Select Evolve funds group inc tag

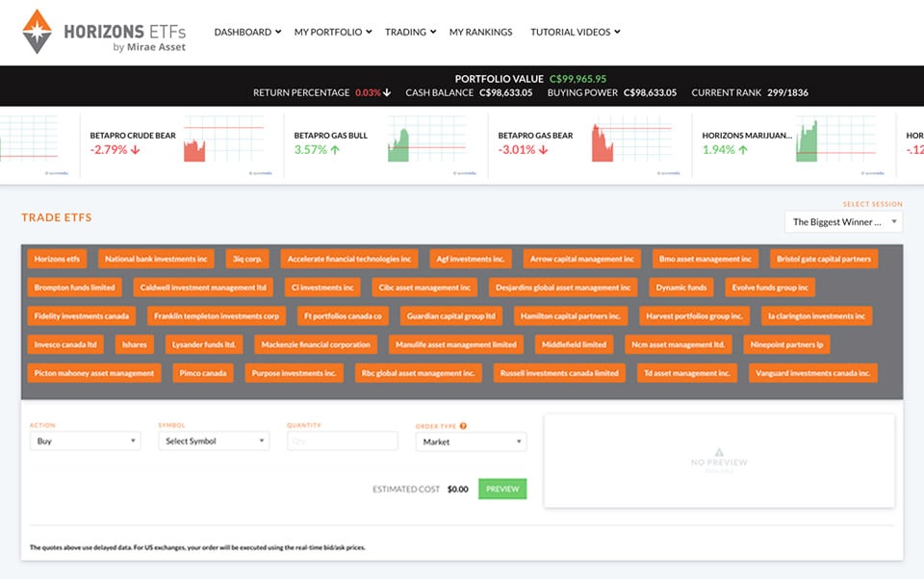tap(770, 288)
